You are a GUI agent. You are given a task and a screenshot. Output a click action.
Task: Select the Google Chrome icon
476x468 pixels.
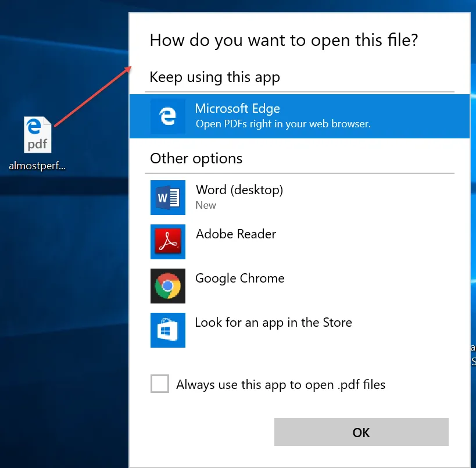[168, 286]
